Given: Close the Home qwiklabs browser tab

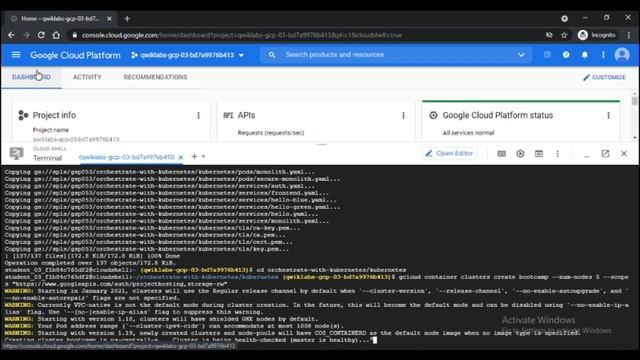Looking at the screenshot, I should tap(109, 19).
